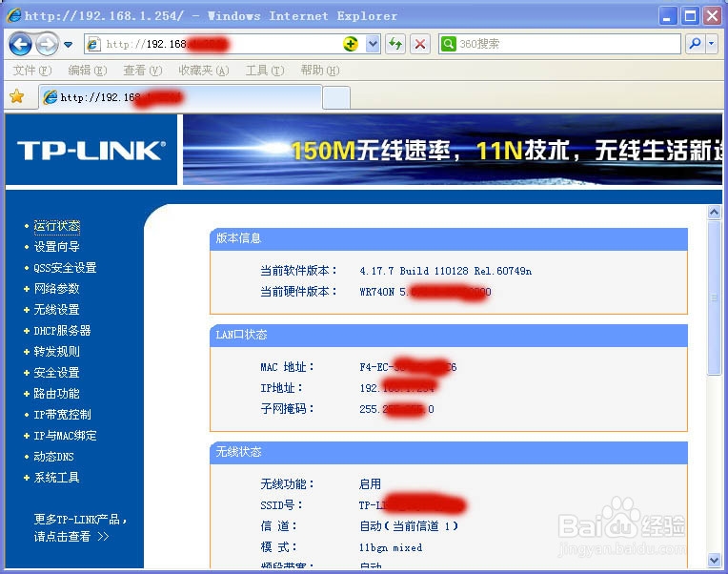Click the 11bgn mixed mode value
The height and width of the screenshot is (574, 728).
tap(391, 547)
